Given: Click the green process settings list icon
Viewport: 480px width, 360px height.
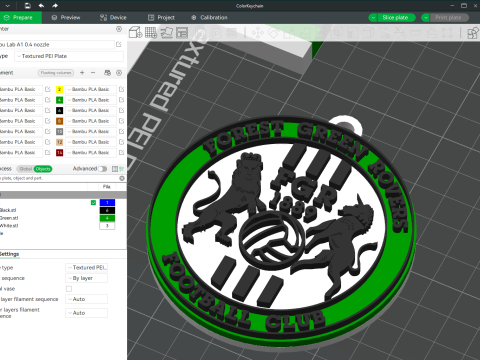Looking at the screenshot, I should point(122,169).
